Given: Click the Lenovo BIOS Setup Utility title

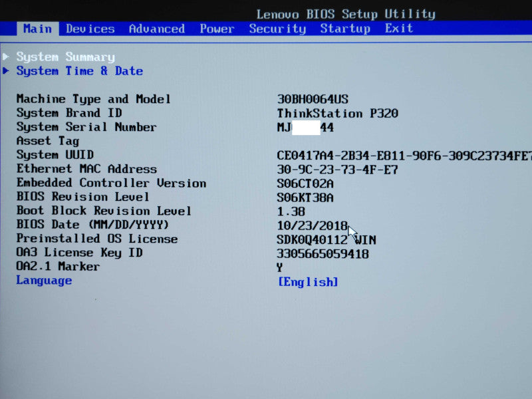Looking at the screenshot, I should point(346,14).
